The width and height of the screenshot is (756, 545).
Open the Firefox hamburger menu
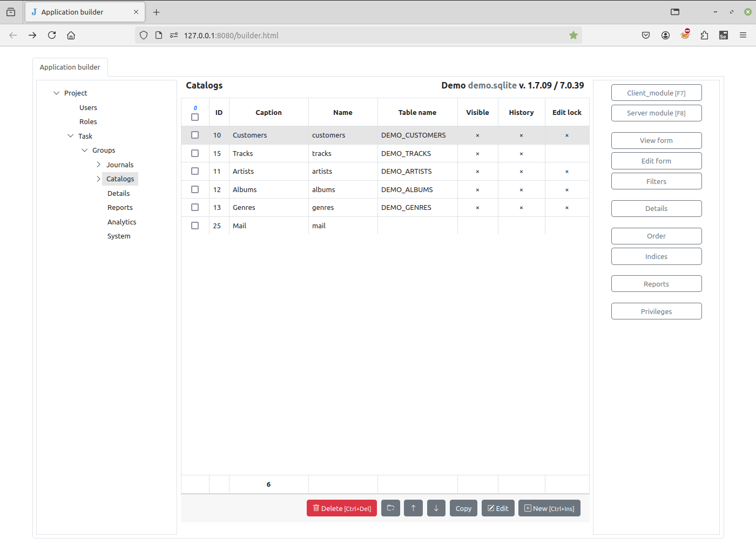(743, 35)
